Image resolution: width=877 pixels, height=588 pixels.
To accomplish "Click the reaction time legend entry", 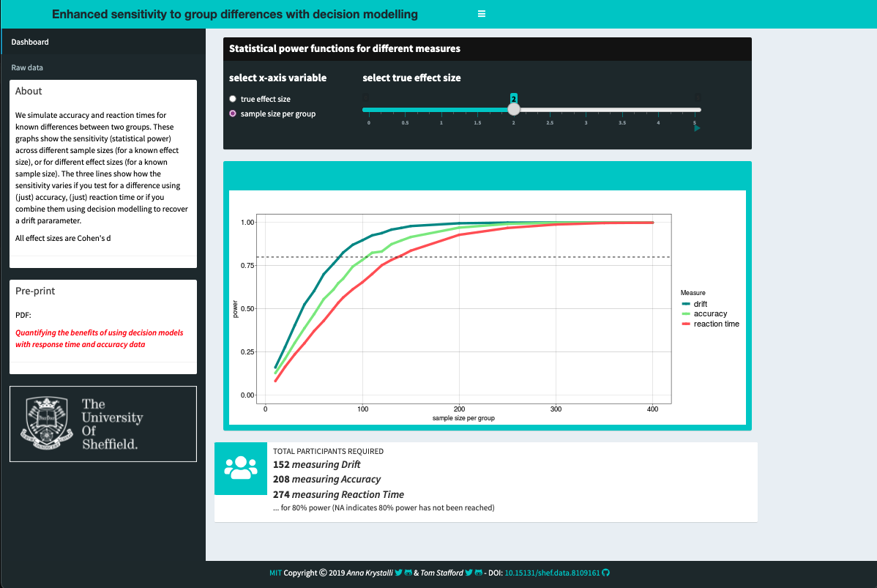I will pyautogui.click(x=710, y=324).
